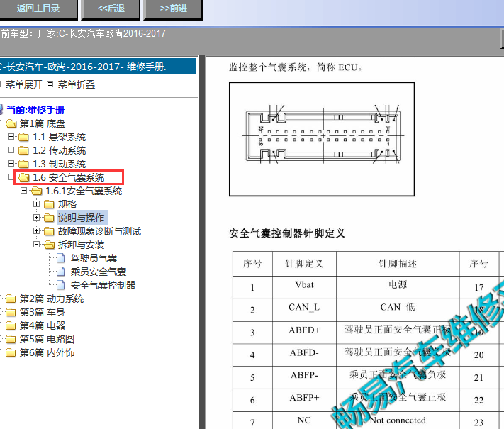
Task: Expand the 1.1 悬架系统 node
Action: pyautogui.click(x=11, y=137)
